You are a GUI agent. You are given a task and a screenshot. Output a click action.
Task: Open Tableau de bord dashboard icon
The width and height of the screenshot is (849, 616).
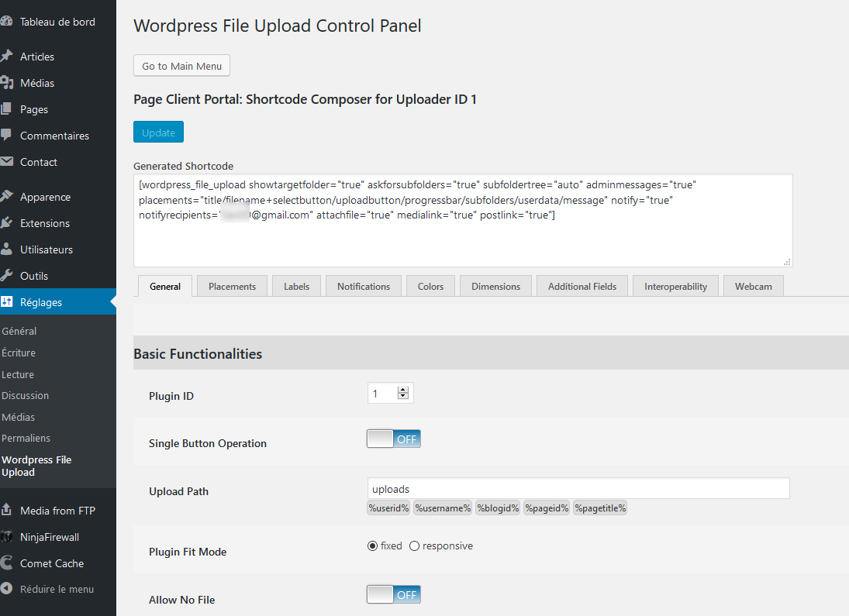click(6, 22)
